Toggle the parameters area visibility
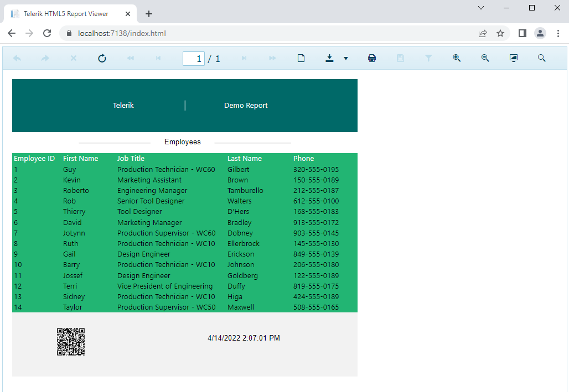The height and width of the screenshot is (392, 569). 428,58
